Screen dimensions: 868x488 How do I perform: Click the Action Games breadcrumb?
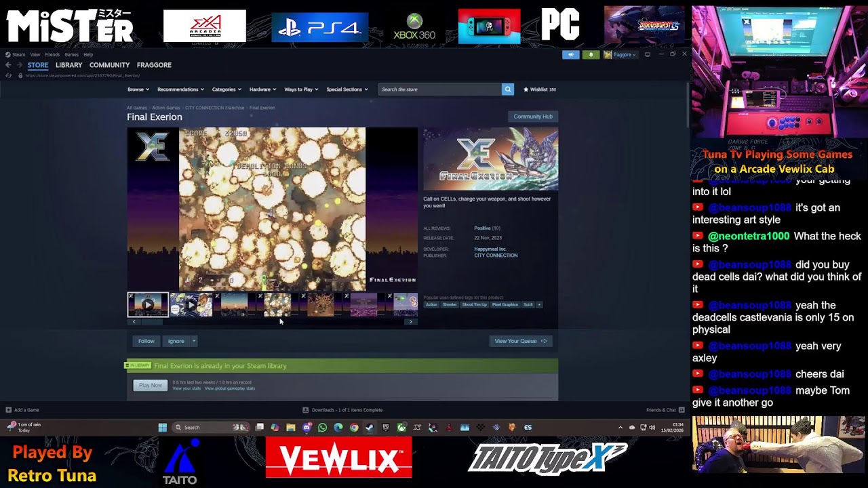point(166,108)
